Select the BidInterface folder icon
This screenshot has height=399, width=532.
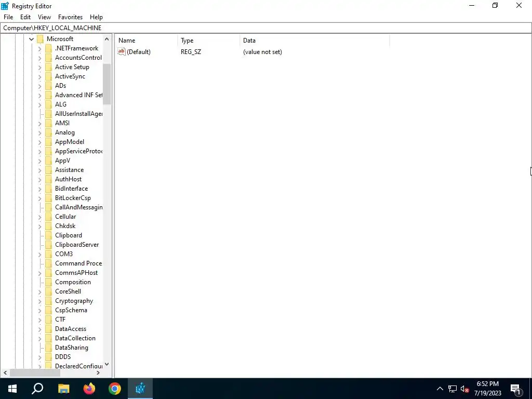(x=48, y=188)
